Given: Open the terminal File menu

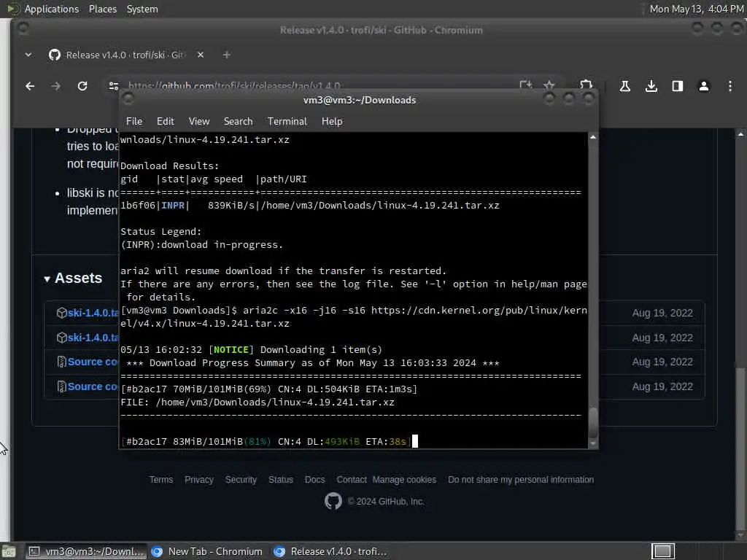Looking at the screenshot, I should [x=134, y=122].
